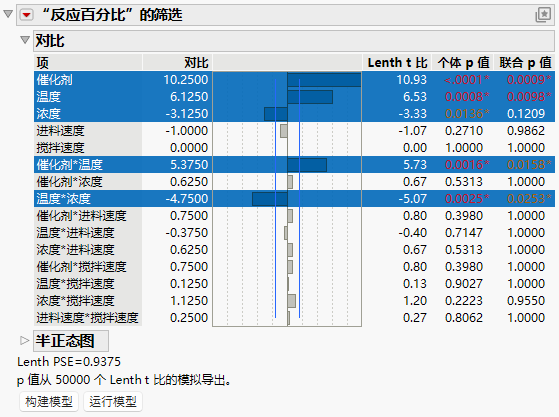The height and width of the screenshot is (417, 559).
Task: Select the 温度*进料速度 interaction term
Action: click(75, 233)
